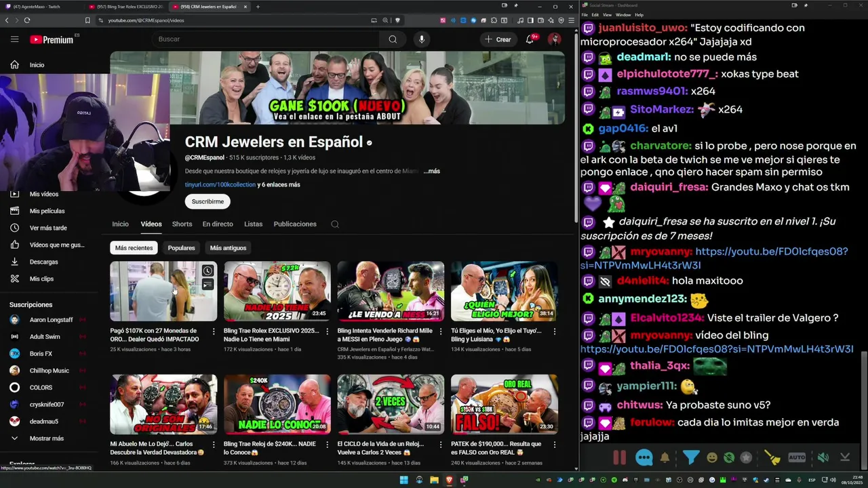Open Windows Start button on taskbar
The image size is (868, 488).
tap(404, 480)
